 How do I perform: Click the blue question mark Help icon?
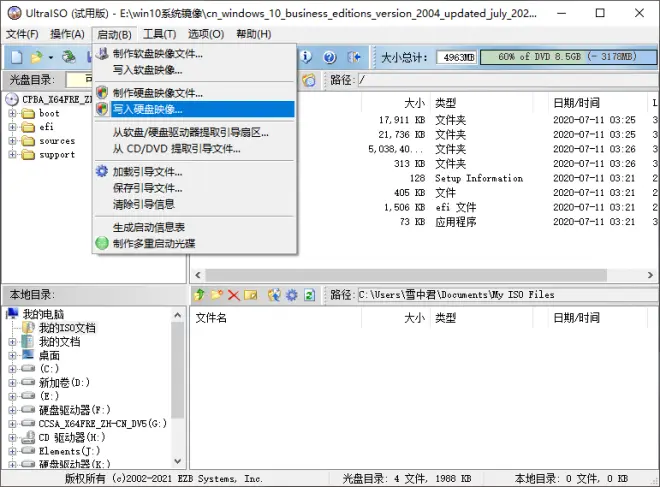330,57
